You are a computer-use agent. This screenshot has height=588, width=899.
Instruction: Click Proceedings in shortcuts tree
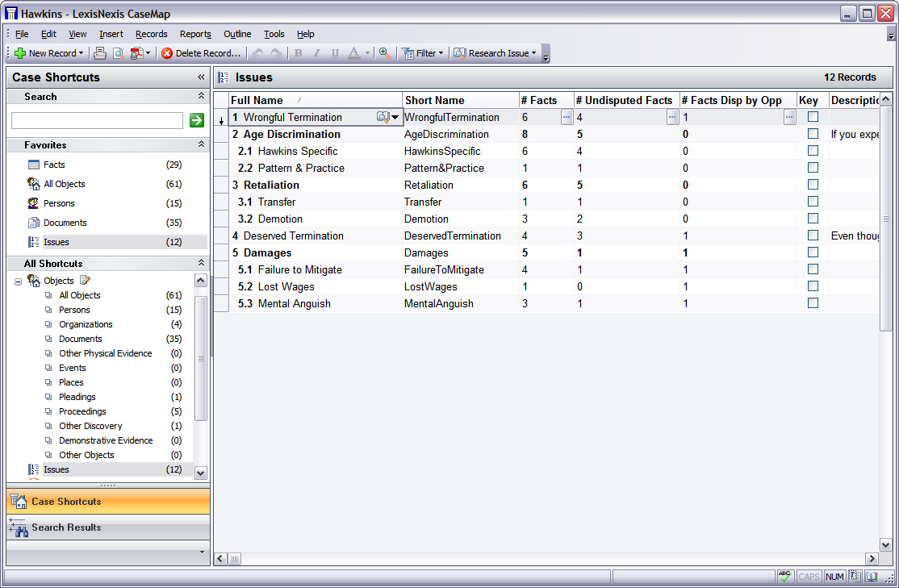(x=82, y=411)
